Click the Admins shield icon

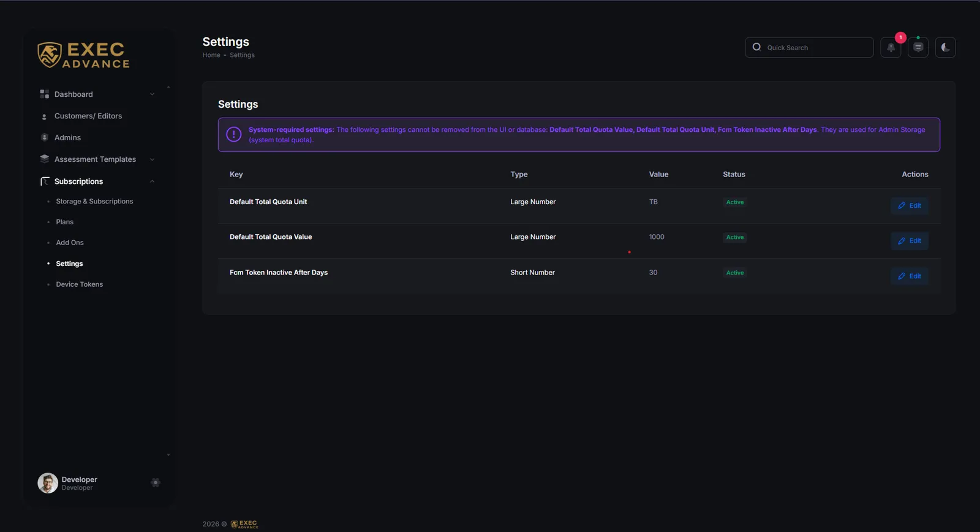(x=44, y=137)
